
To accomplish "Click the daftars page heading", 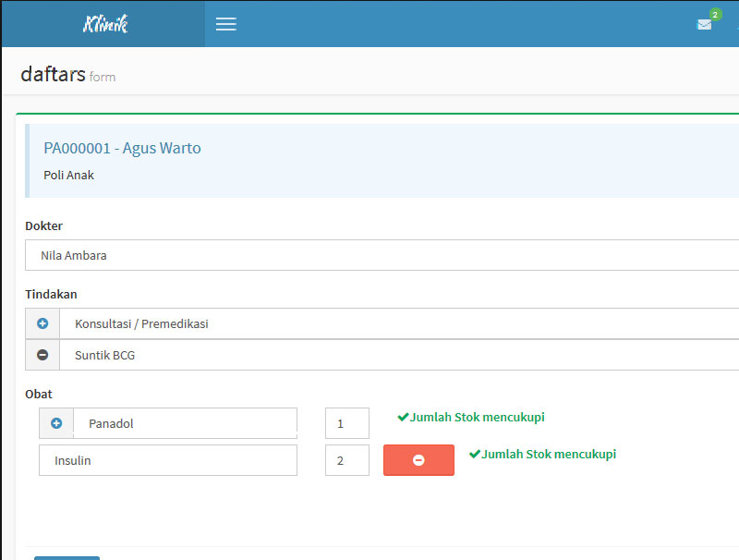I will click(54, 74).
